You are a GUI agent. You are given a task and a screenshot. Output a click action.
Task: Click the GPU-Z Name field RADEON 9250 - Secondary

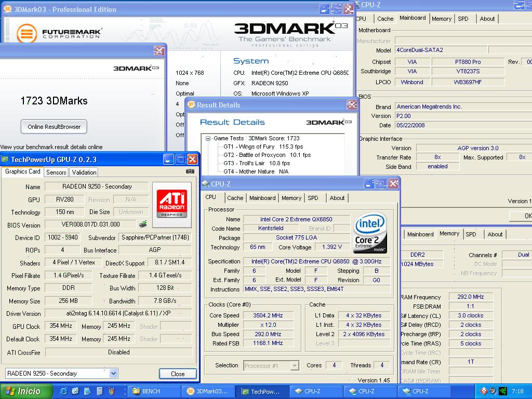click(97, 187)
